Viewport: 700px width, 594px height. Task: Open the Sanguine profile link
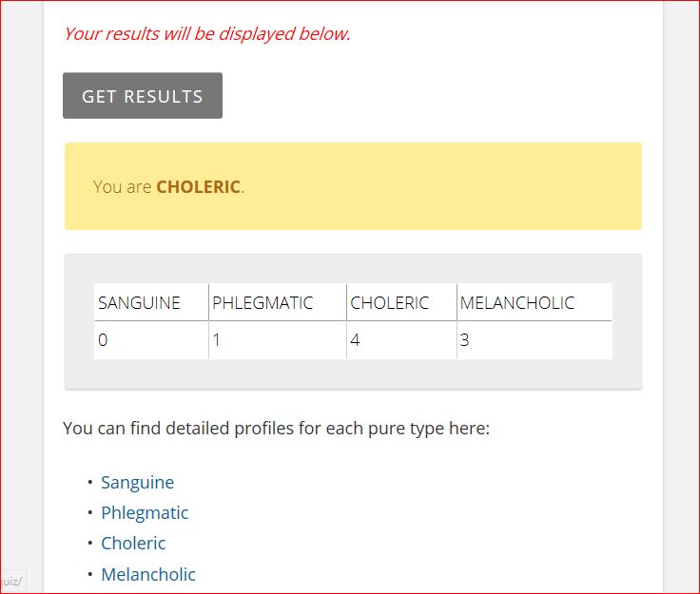[137, 483]
